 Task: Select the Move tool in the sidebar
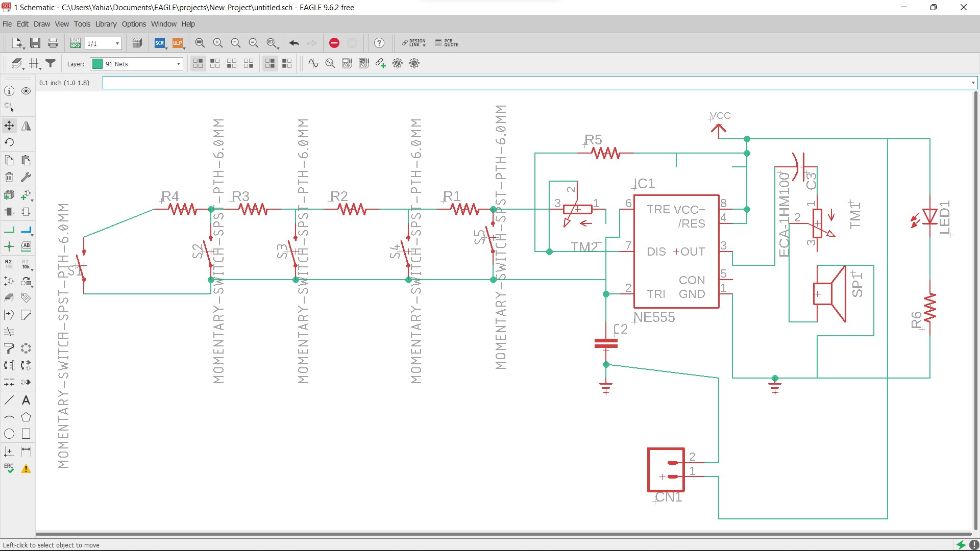(9, 126)
